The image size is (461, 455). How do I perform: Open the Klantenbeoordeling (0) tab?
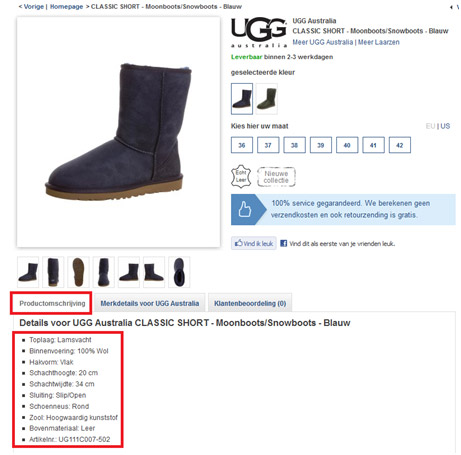click(x=250, y=303)
